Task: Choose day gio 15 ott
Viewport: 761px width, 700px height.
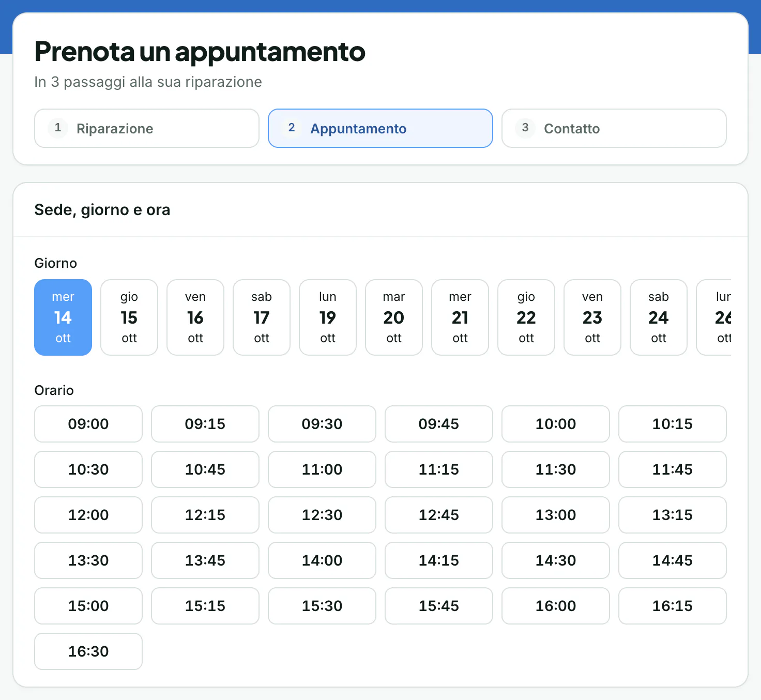Action: point(129,317)
